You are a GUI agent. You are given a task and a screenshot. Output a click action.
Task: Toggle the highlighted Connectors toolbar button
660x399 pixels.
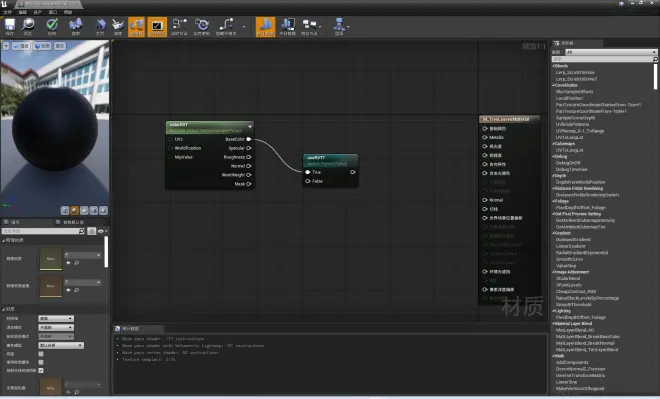click(x=136, y=27)
